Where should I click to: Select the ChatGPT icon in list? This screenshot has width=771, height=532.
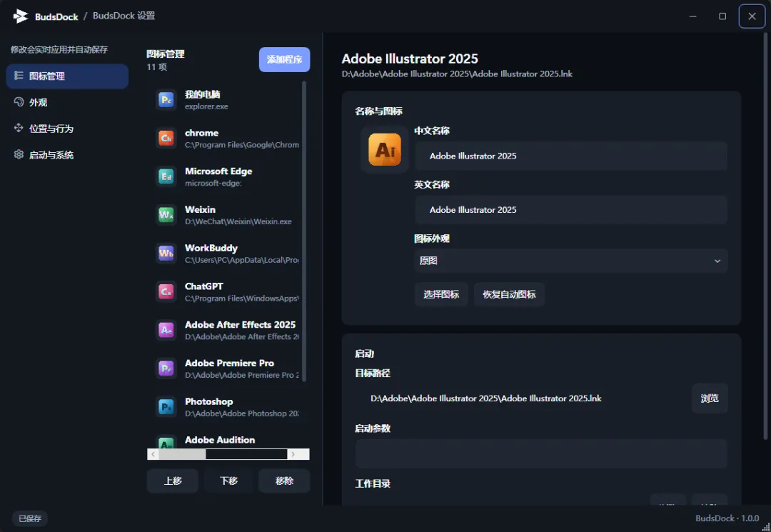point(166,291)
